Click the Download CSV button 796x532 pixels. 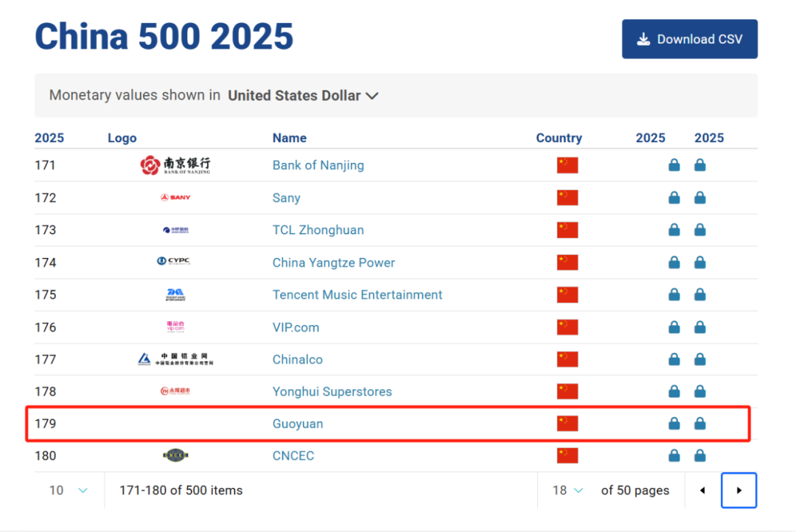click(689, 39)
